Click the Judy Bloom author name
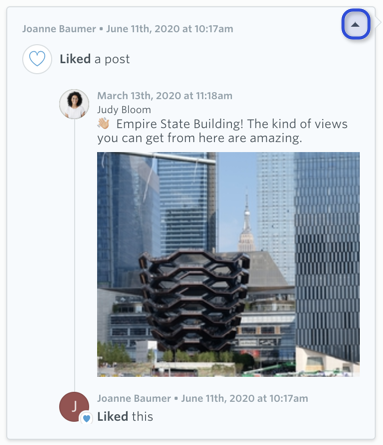Screen dimensions: 383x445 (124, 110)
